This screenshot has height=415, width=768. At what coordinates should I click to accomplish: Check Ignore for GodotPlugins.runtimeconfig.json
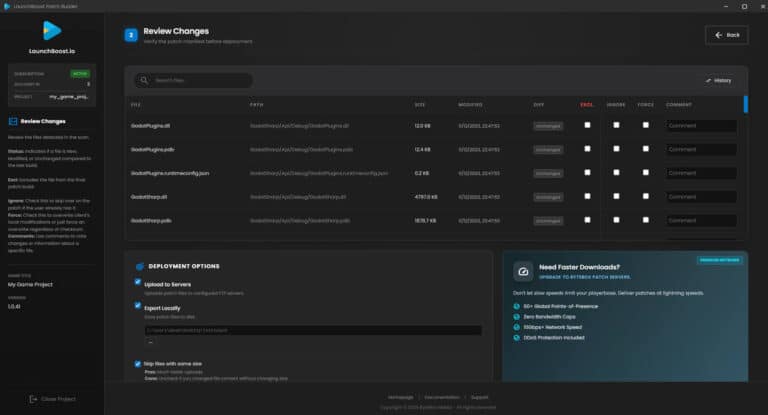pos(616,172)
